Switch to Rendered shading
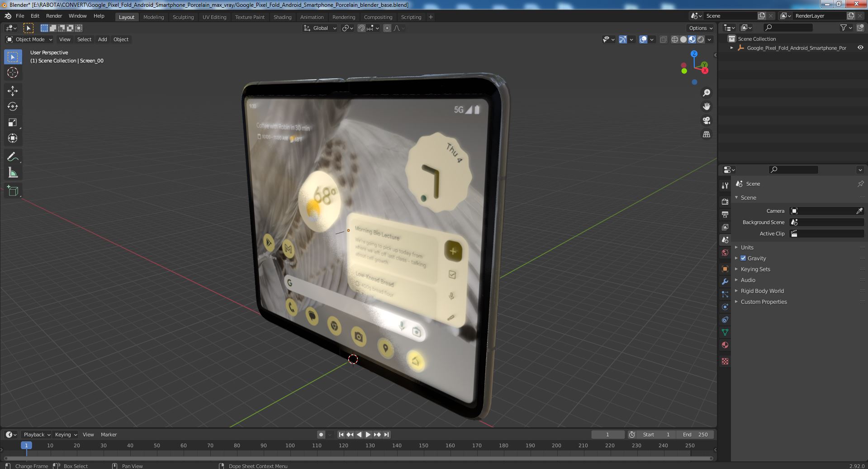The width and height of the screenshot is (868, 469). tap(701, 39)
